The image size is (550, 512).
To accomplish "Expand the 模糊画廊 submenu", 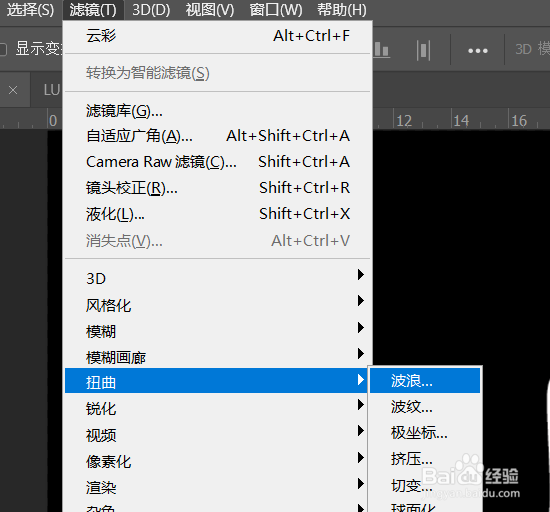I will [x=217, y=357].
